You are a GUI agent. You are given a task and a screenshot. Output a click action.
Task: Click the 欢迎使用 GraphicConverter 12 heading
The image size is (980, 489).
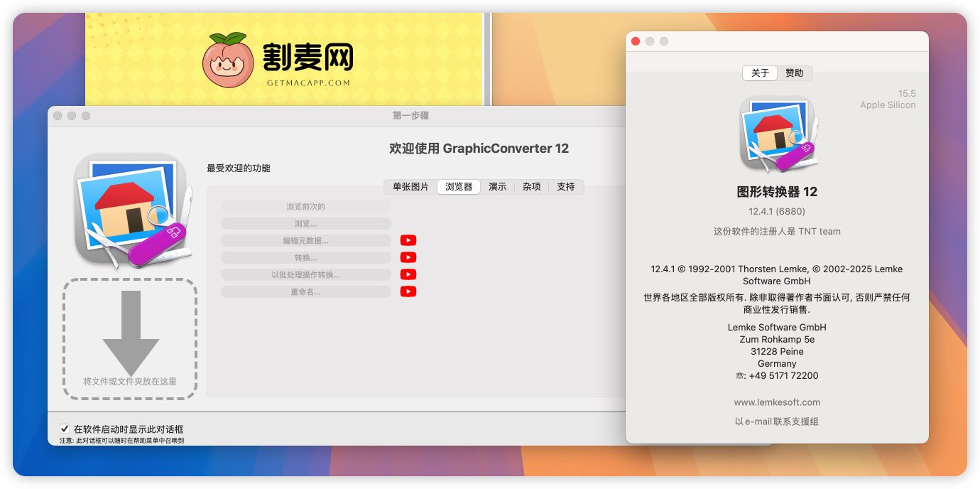click(x=479, y=149)
